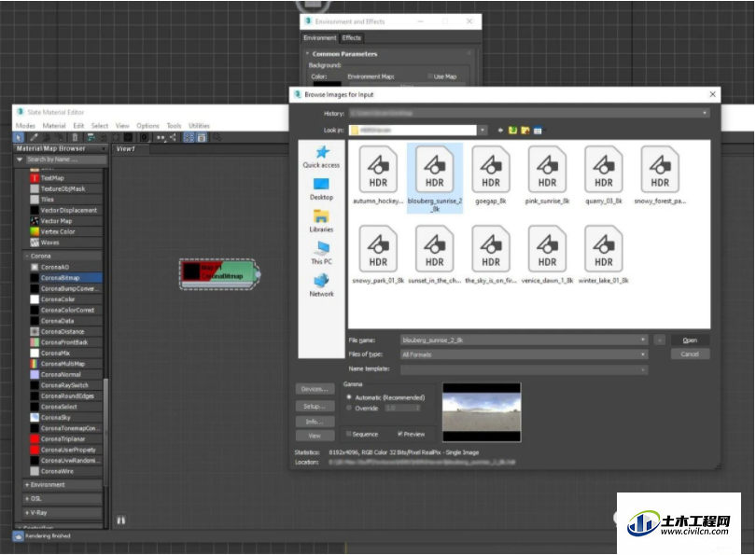Switch to the Effects tab
756x555 pixels.
tap(352, 38)
